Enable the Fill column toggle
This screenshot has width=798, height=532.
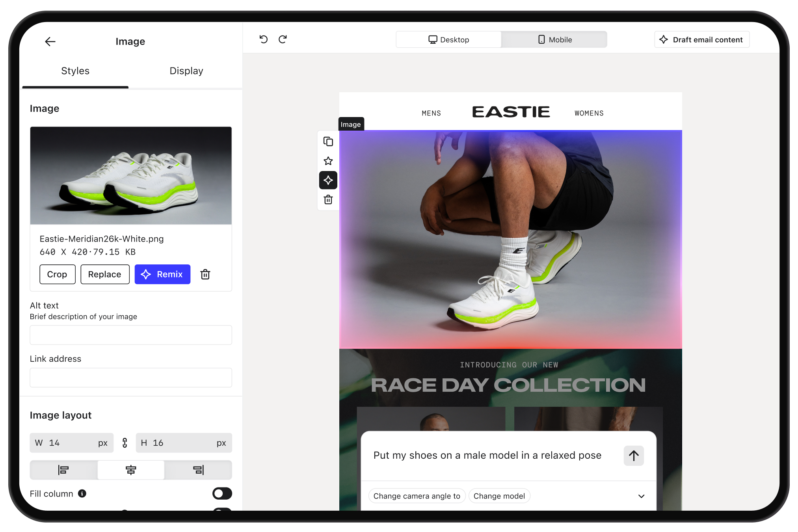(x=222, y=493)
